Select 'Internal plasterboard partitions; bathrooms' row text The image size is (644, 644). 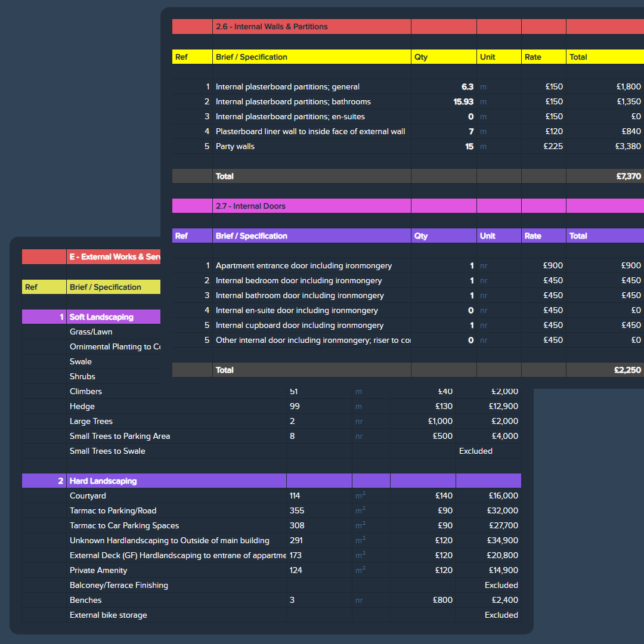pos(293,101)
